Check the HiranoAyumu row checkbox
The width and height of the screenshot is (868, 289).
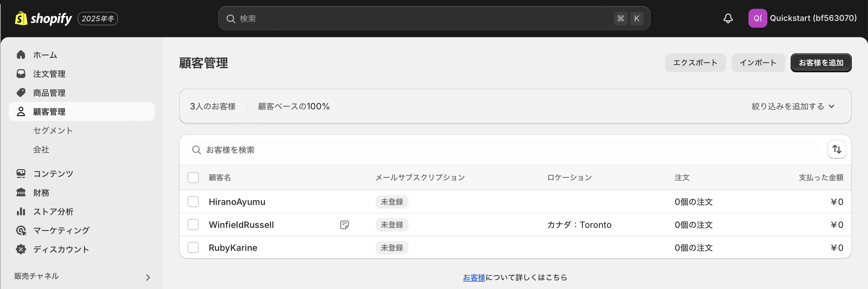coord(193,202)
